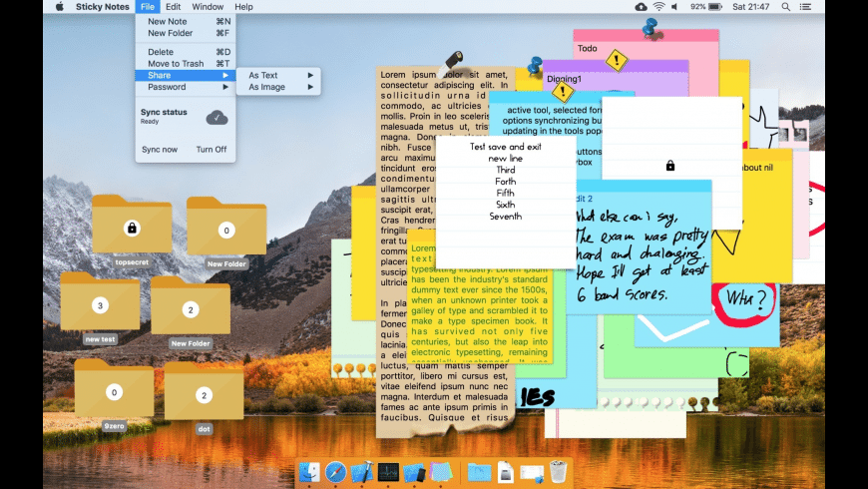Click the red circled Wha? drawing
This screenshot has width=868, height=489.
[745, 303]
